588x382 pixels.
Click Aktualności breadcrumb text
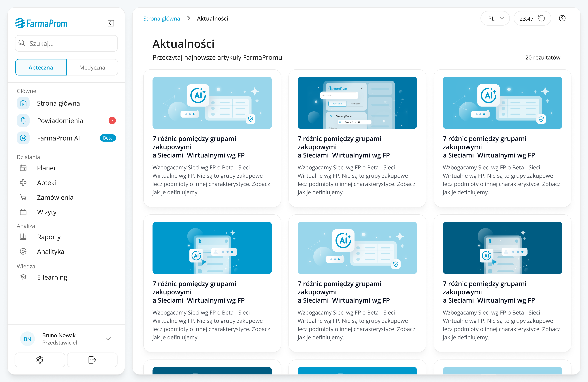pyautogui.click(x=213, y=19)
